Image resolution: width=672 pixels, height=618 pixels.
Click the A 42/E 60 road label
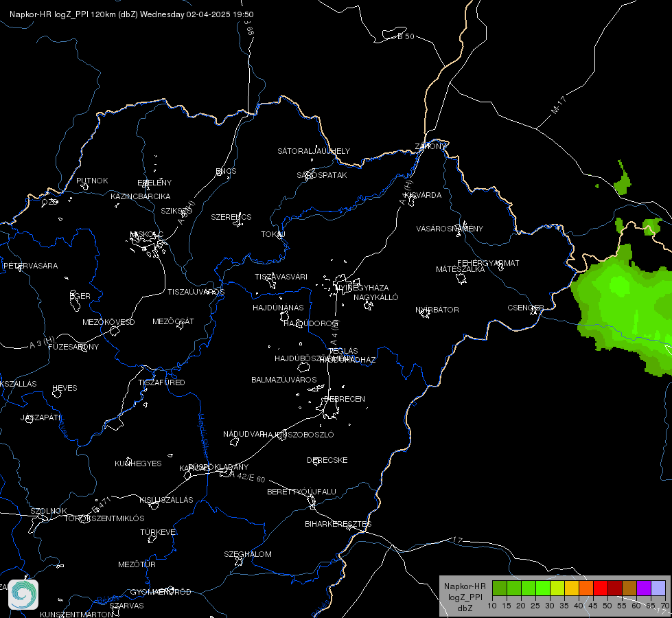(x=247, y=477)
